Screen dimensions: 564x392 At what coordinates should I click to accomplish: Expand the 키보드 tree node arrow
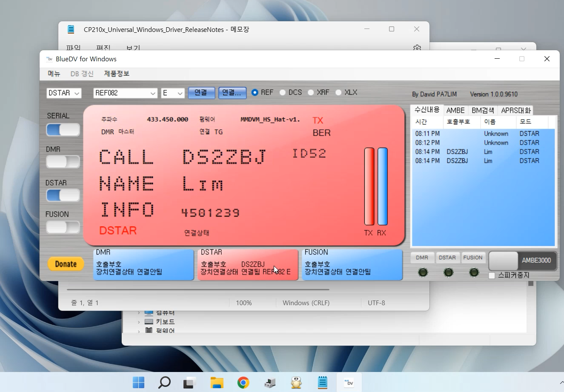(138, 322)
